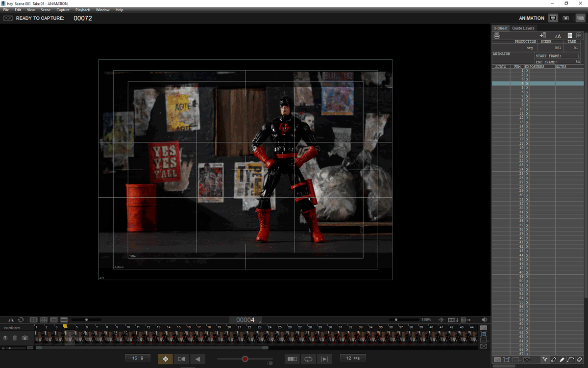Click the timeline horizontal scrollbar
This screenshot has width=588, height=368.
(x=152, y=348)
